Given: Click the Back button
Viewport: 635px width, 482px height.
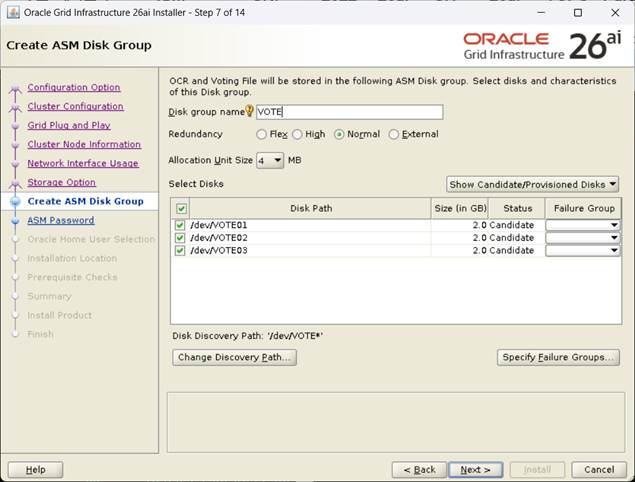Looking at the screenshot, I should [419, 470].
